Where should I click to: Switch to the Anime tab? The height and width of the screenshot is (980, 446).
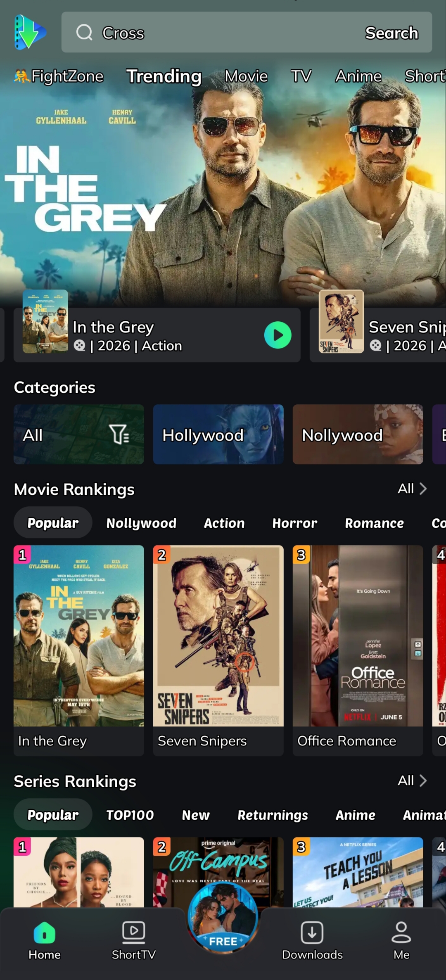tap(358, 76)
